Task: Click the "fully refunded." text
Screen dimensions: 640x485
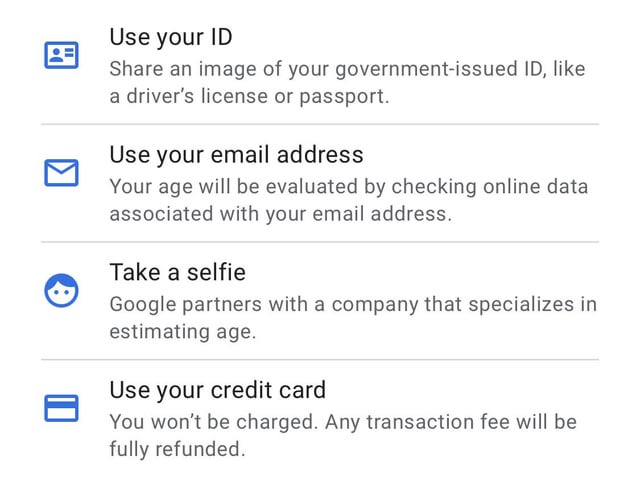Action: pos(177,449)
